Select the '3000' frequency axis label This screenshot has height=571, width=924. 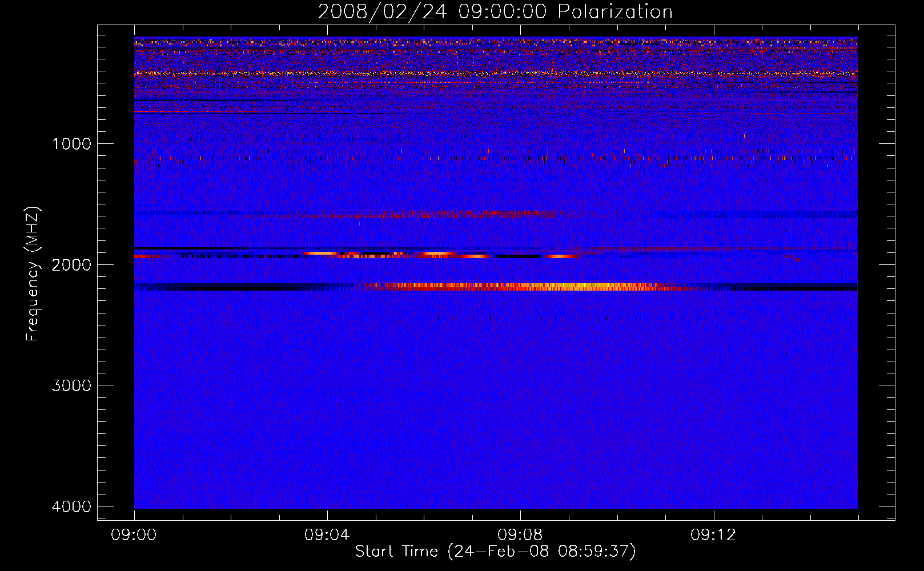pos(71,385)
